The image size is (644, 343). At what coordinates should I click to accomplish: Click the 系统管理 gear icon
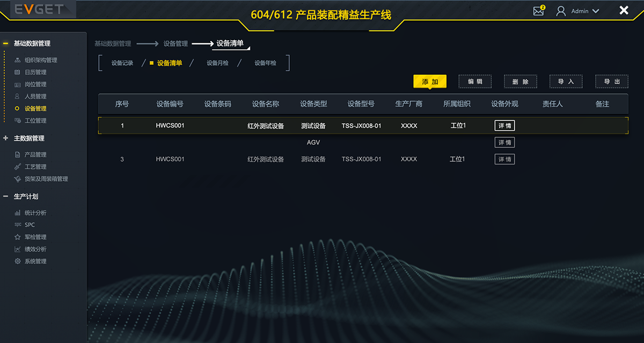[x=18, y=261]
